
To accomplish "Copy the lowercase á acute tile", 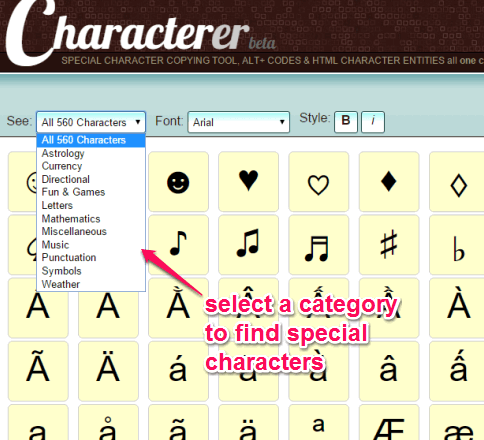I will click(178, 371).
